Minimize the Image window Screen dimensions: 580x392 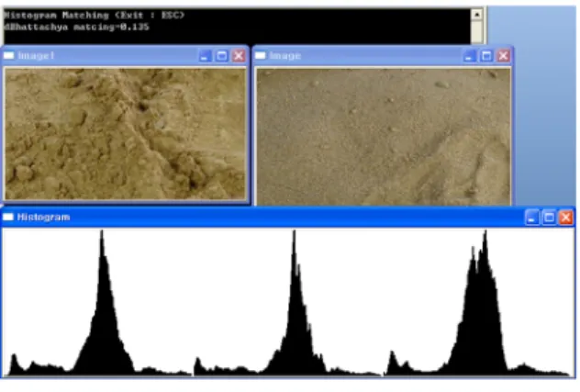pyautogui.click(x=469, y=56)
